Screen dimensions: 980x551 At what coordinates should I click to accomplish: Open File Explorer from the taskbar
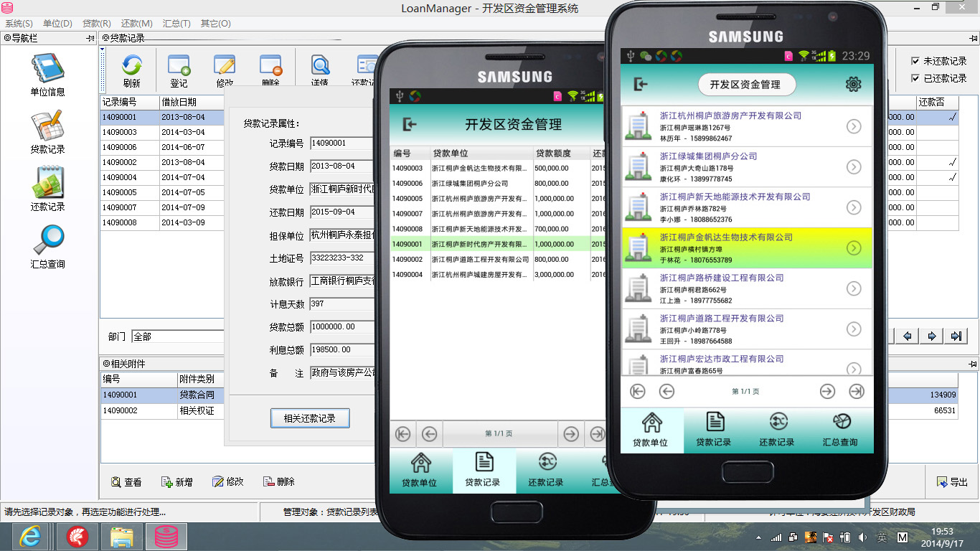[x=122, y=536]
